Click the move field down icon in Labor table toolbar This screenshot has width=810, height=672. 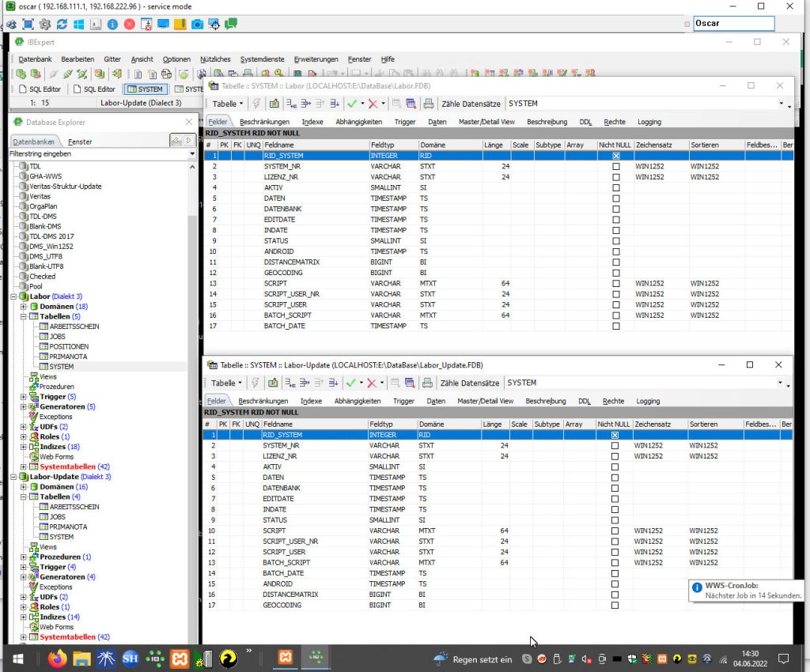335,104
